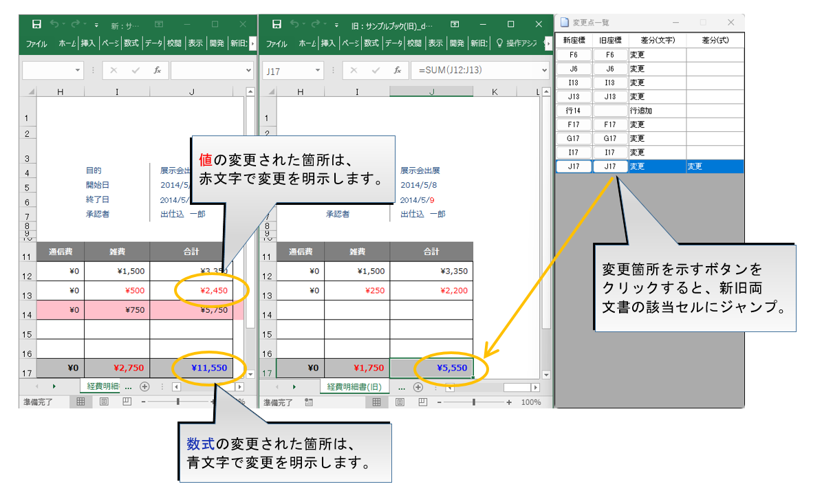The image size is (822, 504).
Task: Click the insert function fx icon beside =SUM(J12:J13)
Action: click(397, 70)
